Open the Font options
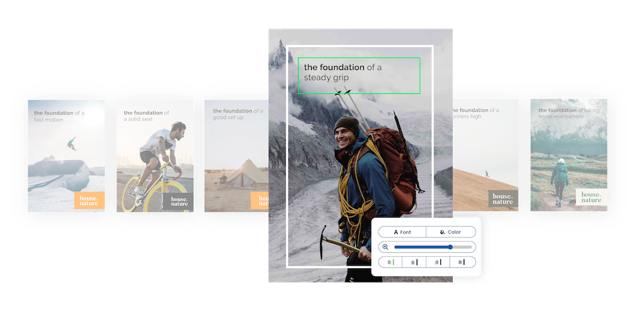 coord(402,232)
